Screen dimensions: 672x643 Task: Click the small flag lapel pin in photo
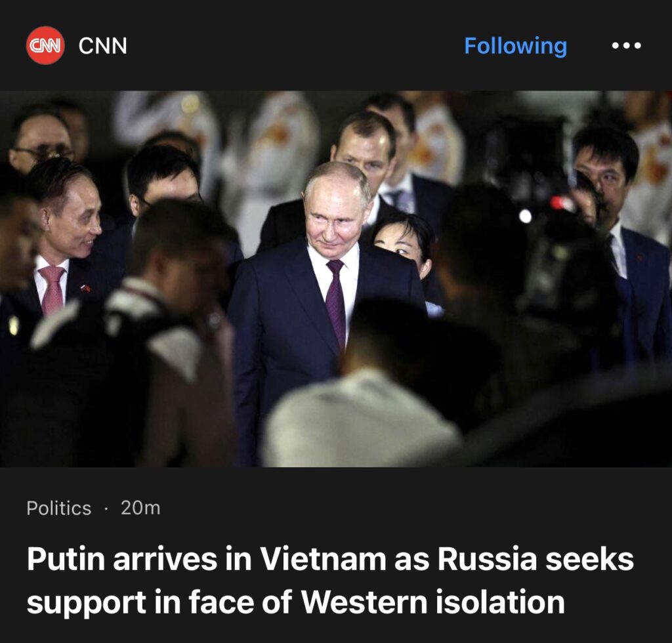[x=86, y=289]
